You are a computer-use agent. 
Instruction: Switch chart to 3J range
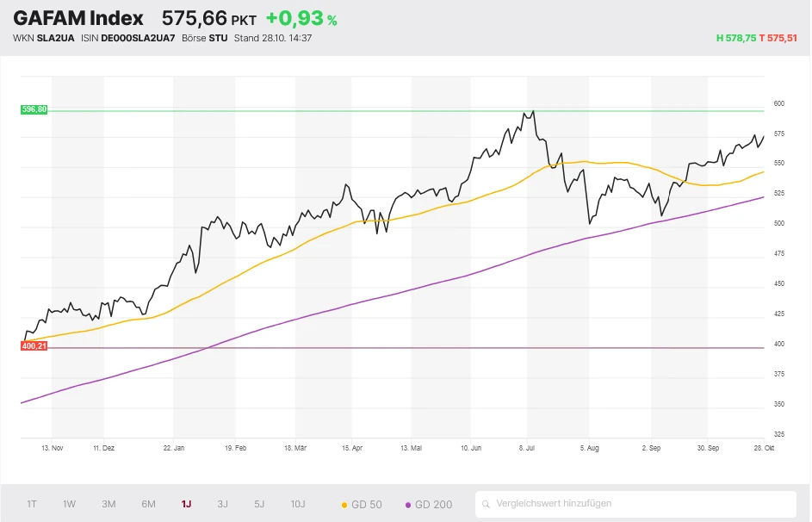pyautogui.click(x=222, y=504)
